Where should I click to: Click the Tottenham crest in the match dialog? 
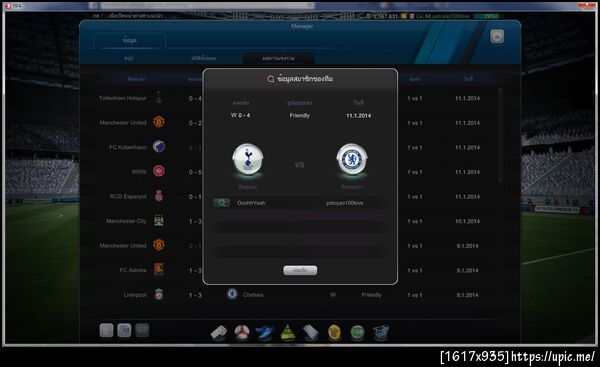click(x=247, y=159)
